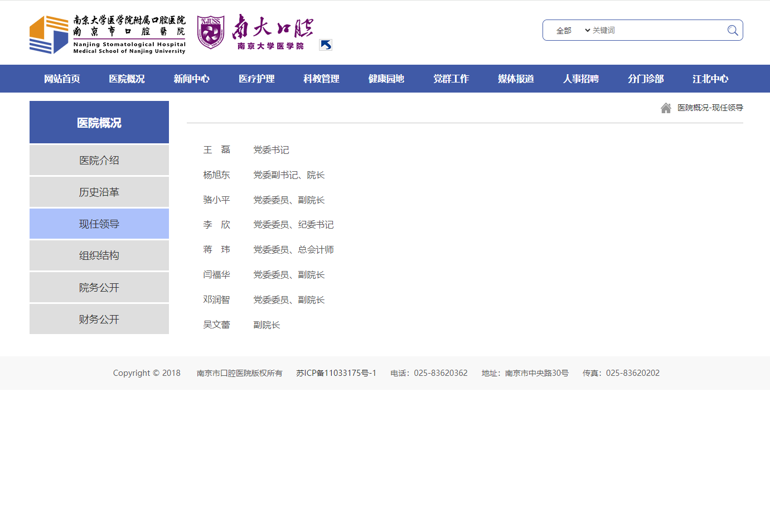Select 医院介绍 in the sidebar
Image resolution: width=770 pixels, height=532 pixels.
(x=99, y=160)
